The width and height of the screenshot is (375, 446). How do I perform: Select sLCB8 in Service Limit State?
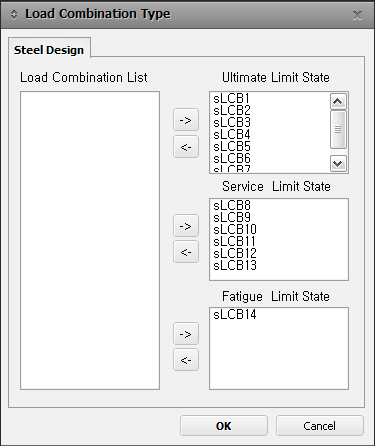(x=232, y=205)
